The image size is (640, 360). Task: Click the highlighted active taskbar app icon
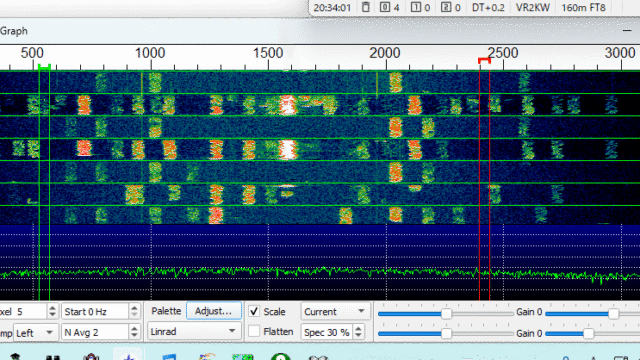129,355
